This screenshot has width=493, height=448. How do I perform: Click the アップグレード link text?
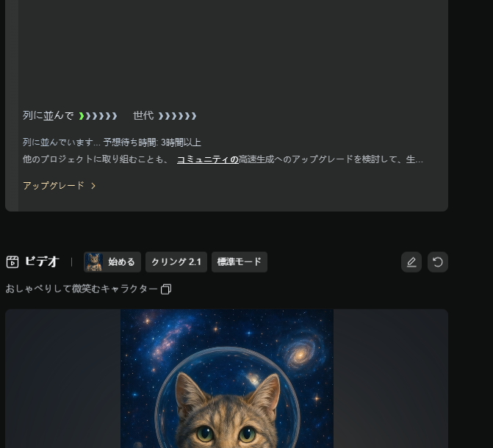[x=54, y=186]
